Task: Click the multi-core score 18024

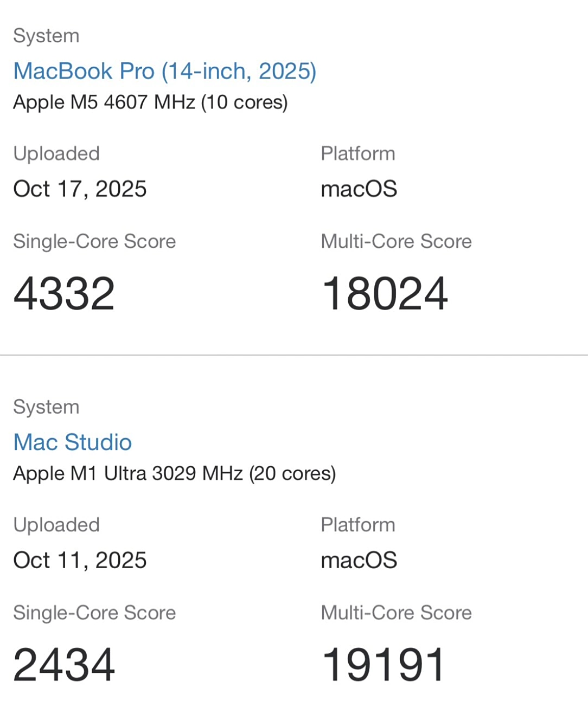Action: 385,293
